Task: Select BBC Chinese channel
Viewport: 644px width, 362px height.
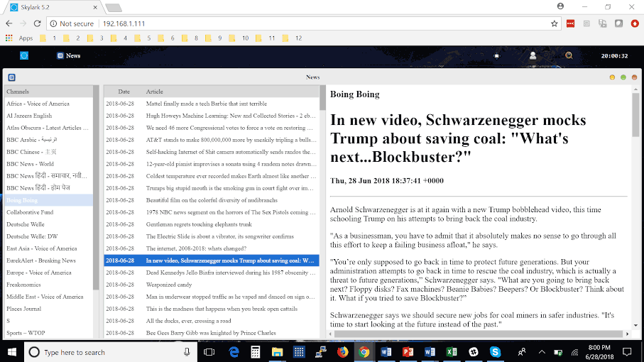Action: [x=48, y=152]
